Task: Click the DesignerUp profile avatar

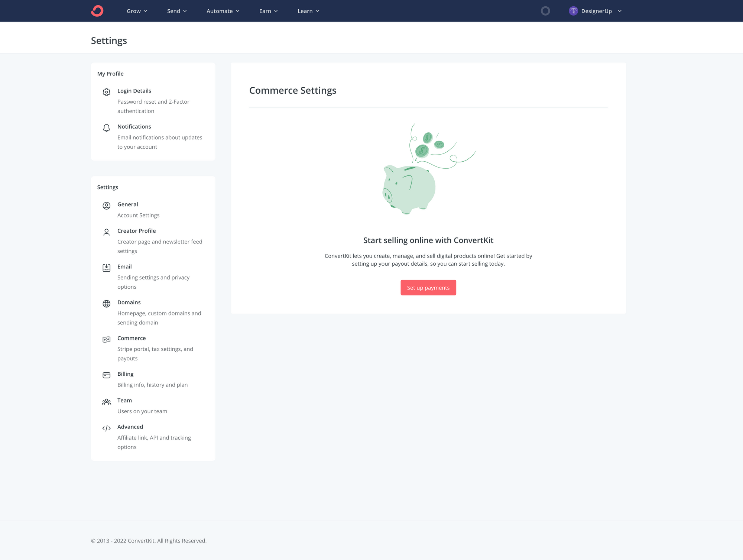Action: coord(573,11)
